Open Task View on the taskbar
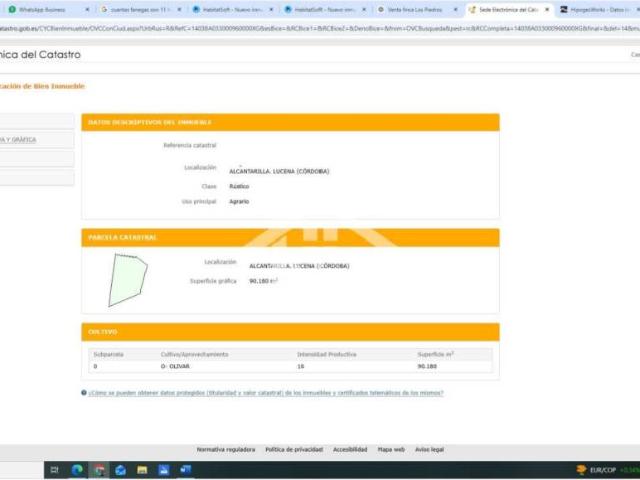The width and height of the screenshot is (640, 480). [x=54, y=470]
